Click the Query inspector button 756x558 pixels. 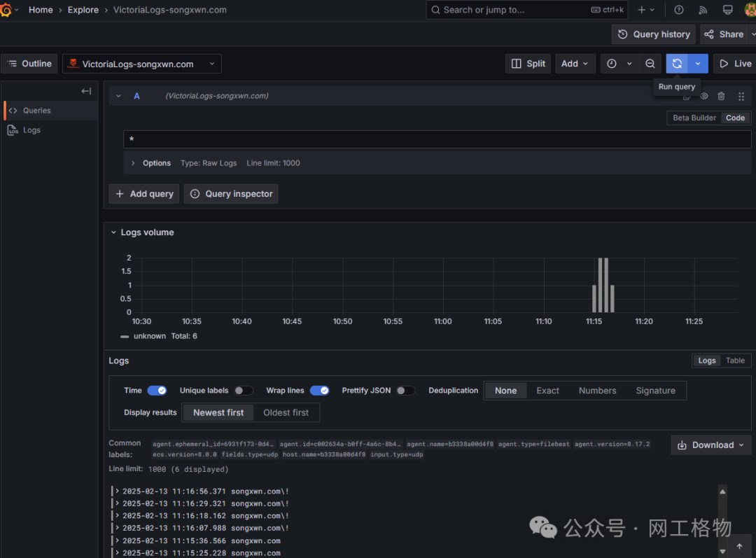[231, 194]
